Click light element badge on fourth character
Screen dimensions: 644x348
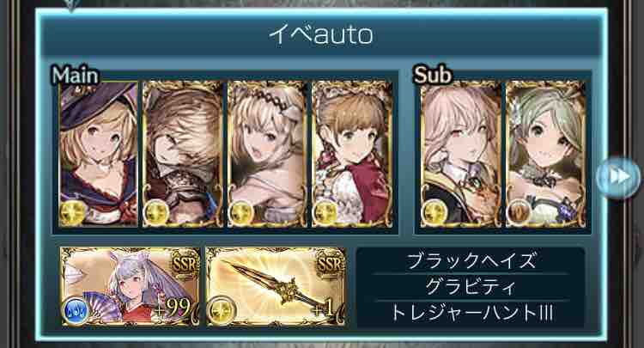(326, 212)
